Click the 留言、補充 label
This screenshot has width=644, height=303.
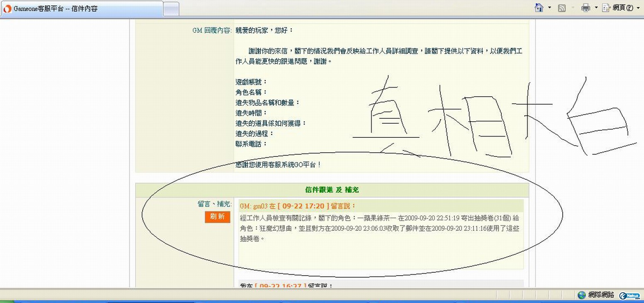pos(214,204)
